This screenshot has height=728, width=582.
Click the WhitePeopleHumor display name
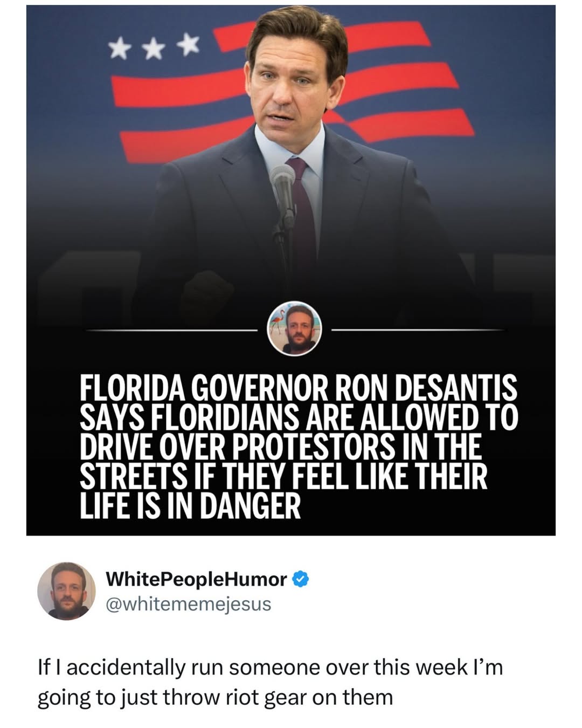coord(197,579)
